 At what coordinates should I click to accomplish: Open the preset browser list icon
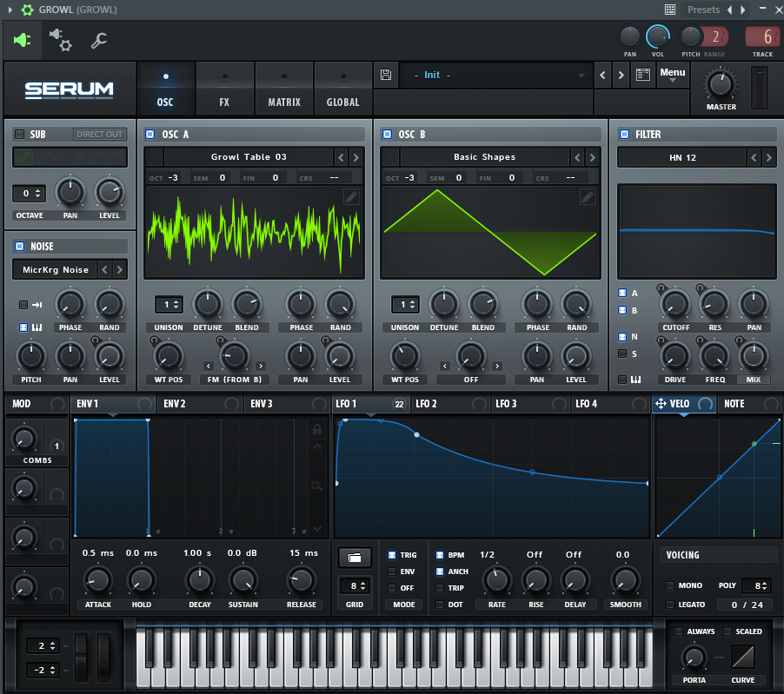[x=642, y=76]
